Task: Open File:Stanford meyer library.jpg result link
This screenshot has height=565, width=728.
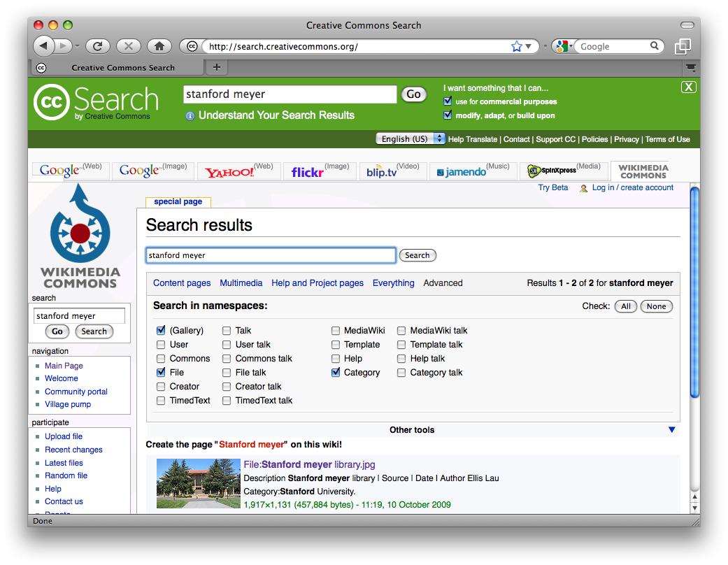Action: point(309,465)
